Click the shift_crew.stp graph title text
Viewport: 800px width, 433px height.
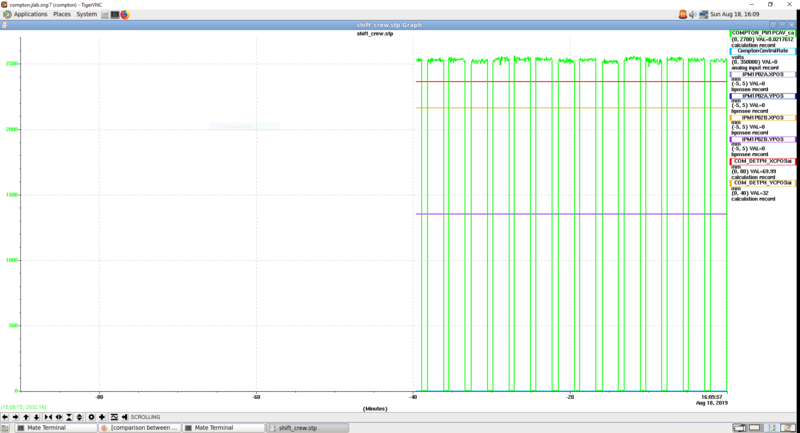pos(375,34)
